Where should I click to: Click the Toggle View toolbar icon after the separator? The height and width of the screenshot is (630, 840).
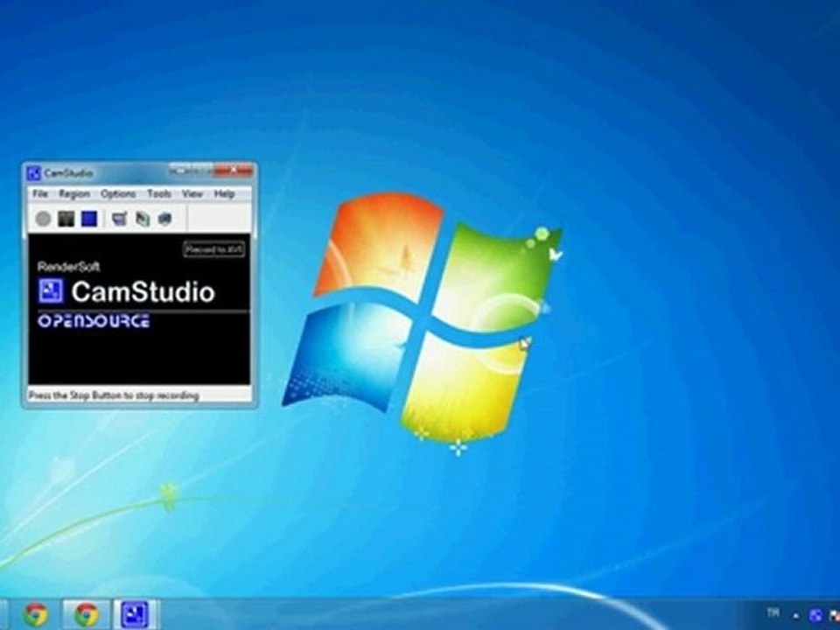[120, 219]
